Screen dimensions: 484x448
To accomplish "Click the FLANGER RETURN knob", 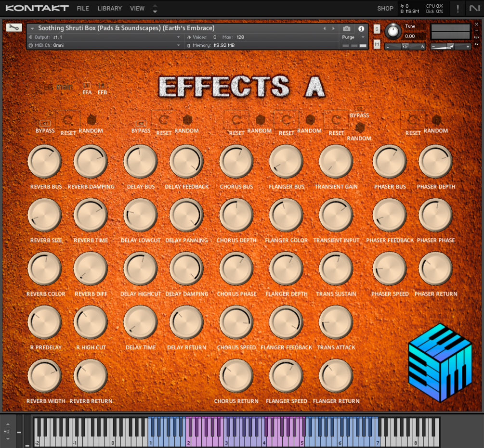I will 336,376.
